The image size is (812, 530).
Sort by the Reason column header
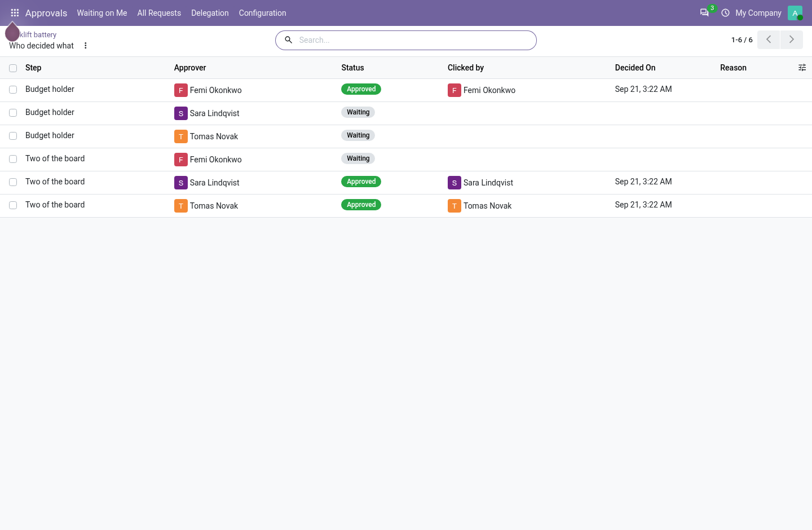click(733, 68)
